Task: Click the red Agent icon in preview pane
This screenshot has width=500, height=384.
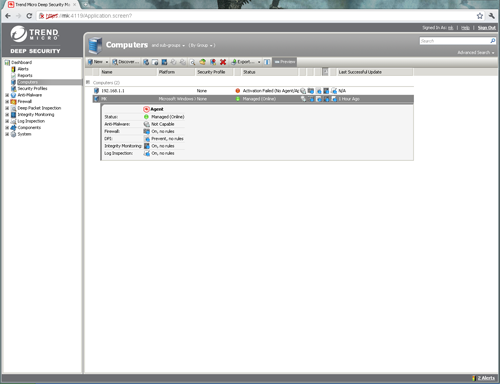Action: (146, 109)
